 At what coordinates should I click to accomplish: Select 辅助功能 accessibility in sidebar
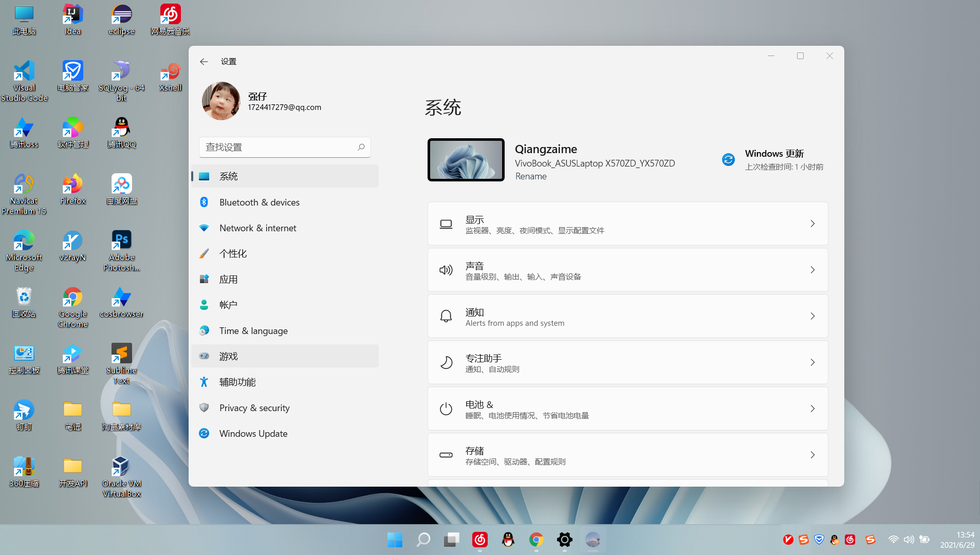click(237, 382)
